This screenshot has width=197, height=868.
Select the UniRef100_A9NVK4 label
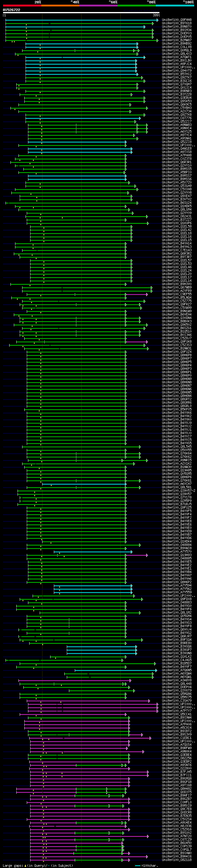[177, 751]
